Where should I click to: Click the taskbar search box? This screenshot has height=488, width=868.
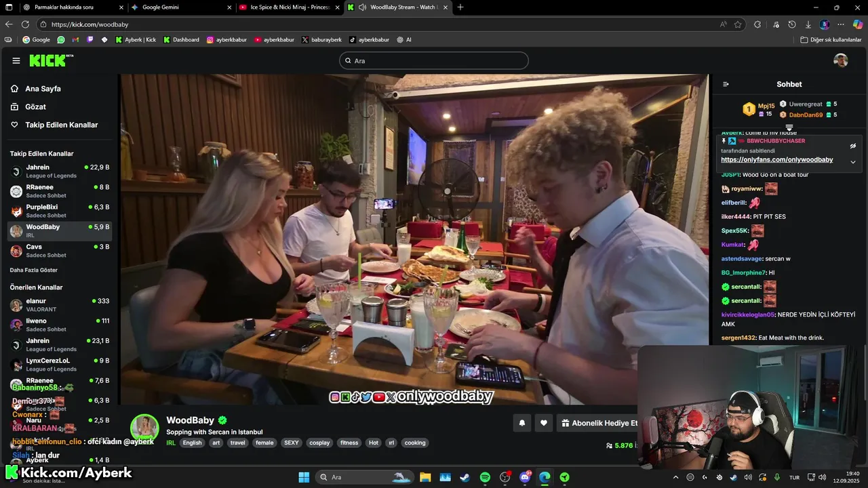point(365,477)
